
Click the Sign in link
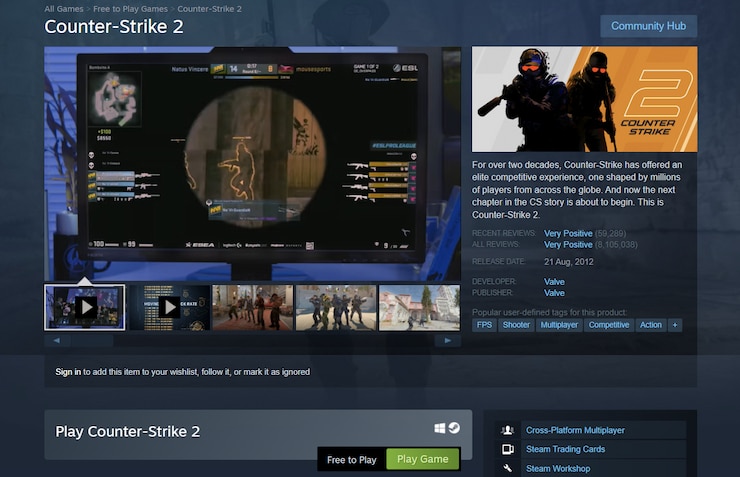tap(68, 372)
